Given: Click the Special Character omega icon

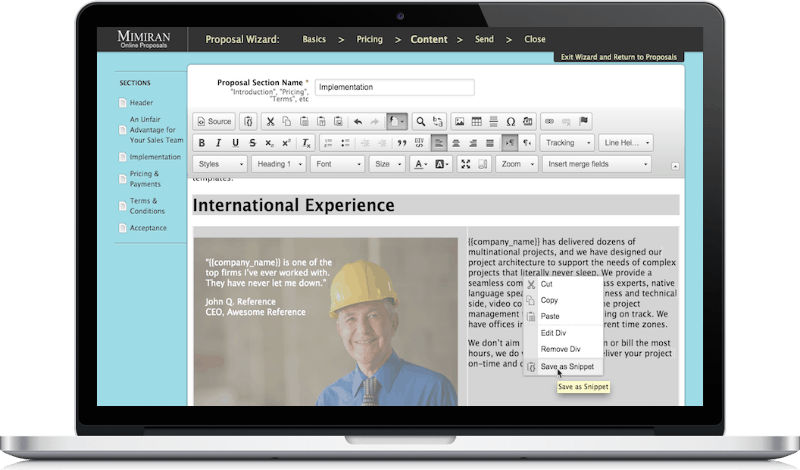Looking at the screenshot, I should (511, 121).
